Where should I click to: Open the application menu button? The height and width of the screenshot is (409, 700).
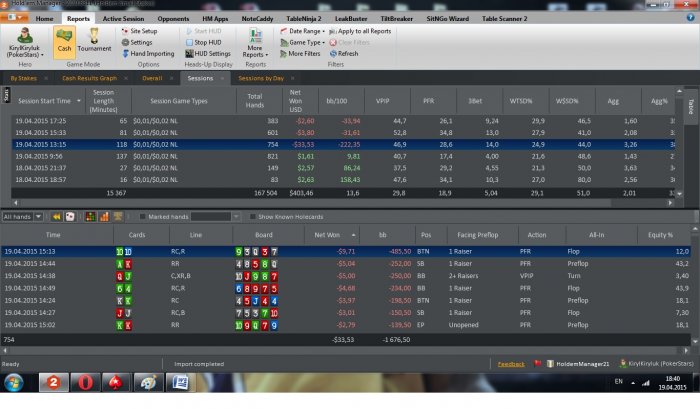14,17
